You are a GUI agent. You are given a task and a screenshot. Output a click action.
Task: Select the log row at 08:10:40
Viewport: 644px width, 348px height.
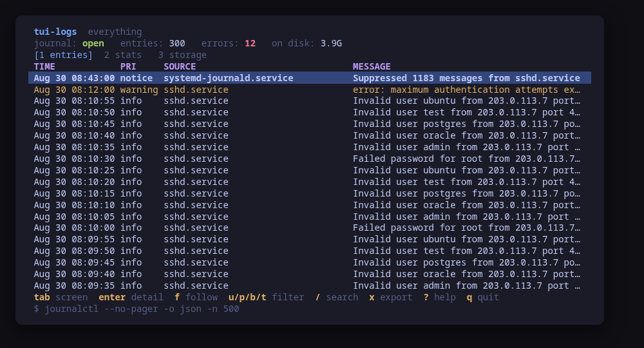(x=310, y=135)
